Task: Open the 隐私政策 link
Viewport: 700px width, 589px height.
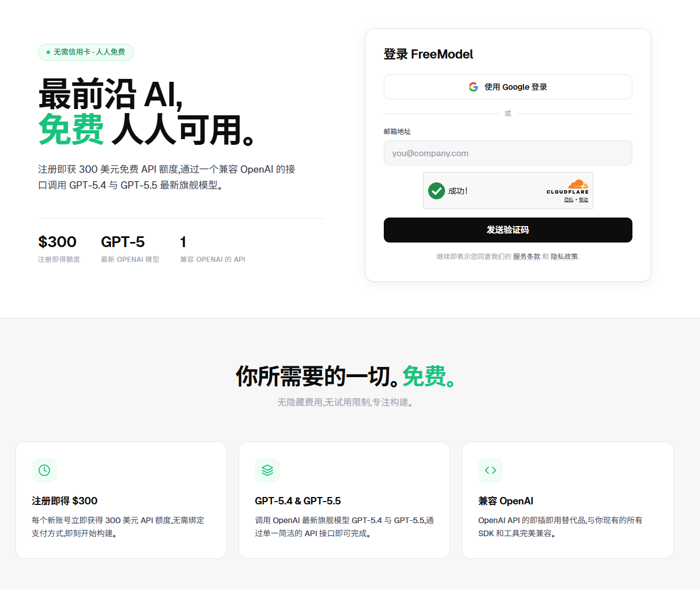Action: tap(564, 257)
